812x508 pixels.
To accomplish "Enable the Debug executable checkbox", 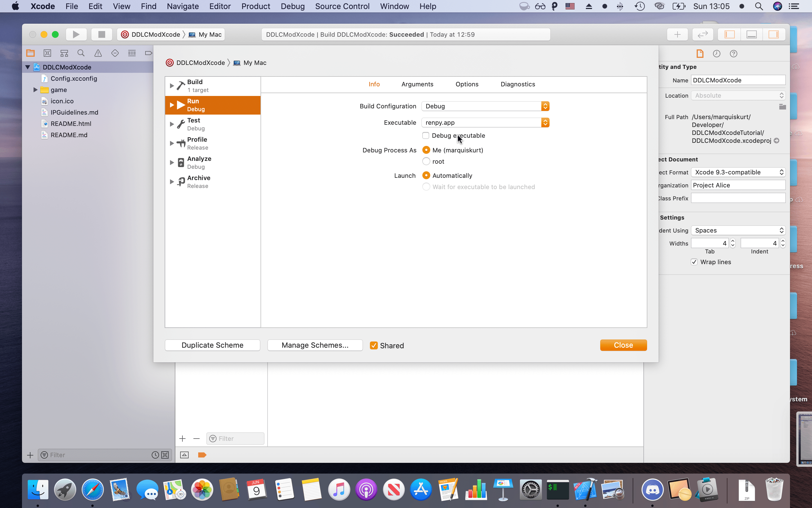I will 425,135.
